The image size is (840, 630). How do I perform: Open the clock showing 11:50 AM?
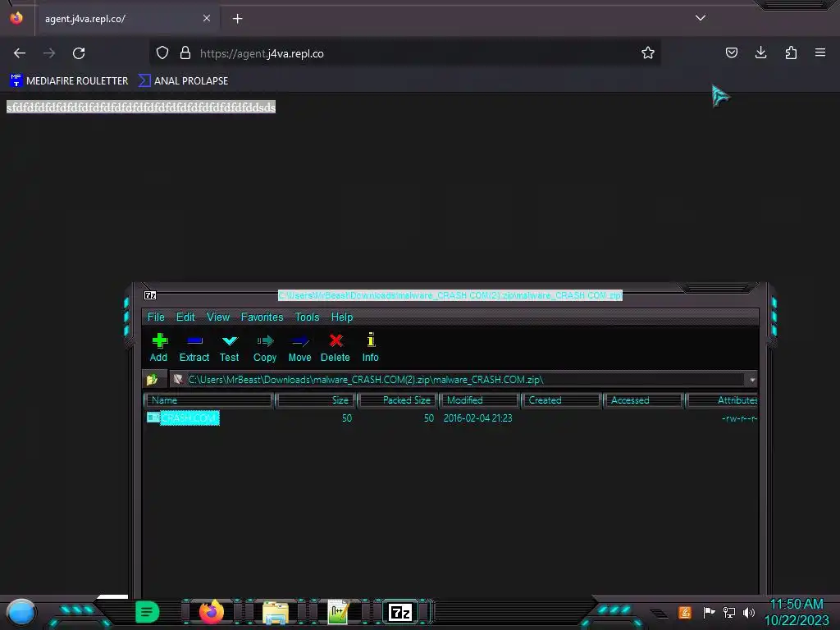tap(796, 612)
